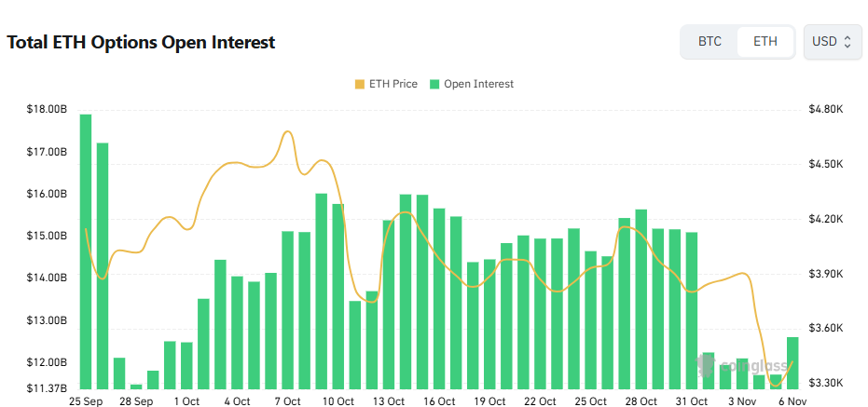Image resolution: width=868 pixels, height=407 pixels.
Task: Click the 16 Oct x-axis date label
Action: 438,401
